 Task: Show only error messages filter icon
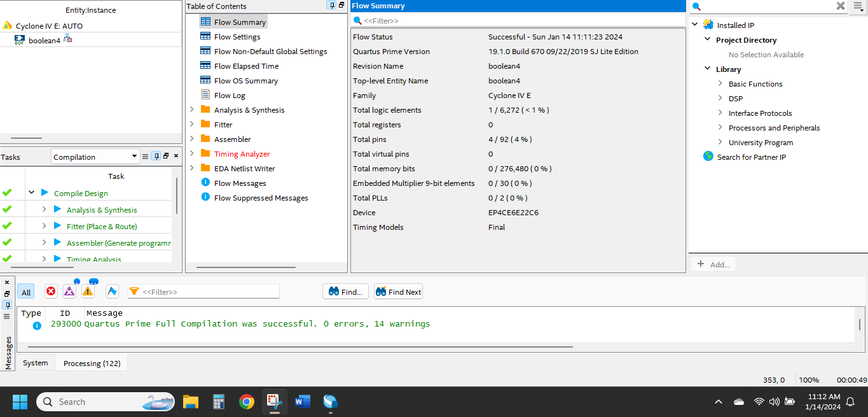point(51,291)
